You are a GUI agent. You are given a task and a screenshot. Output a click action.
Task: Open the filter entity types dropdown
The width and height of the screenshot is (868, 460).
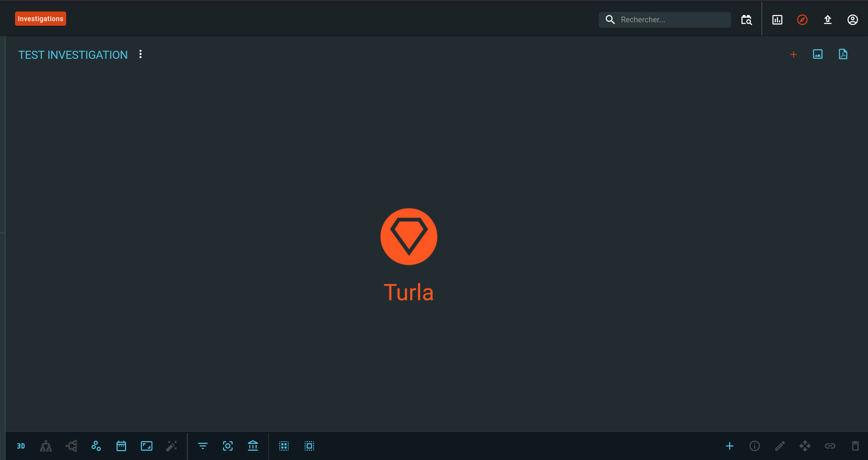tap(203, 446)
